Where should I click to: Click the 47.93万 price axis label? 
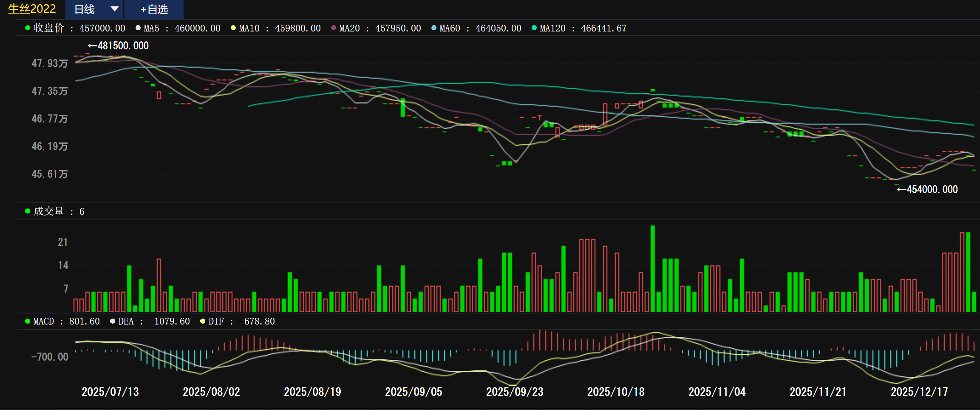tap(50, 64)
